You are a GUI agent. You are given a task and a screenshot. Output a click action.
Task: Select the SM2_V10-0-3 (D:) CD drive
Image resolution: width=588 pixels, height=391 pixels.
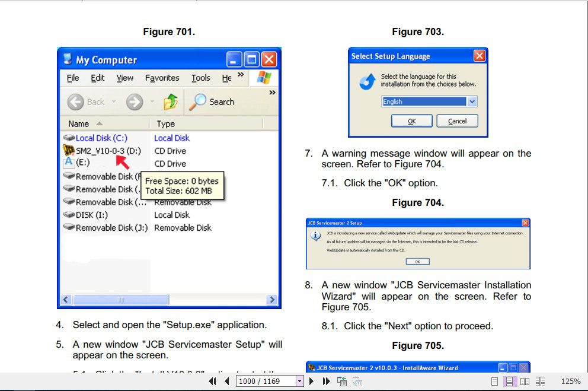pos(108,151)
